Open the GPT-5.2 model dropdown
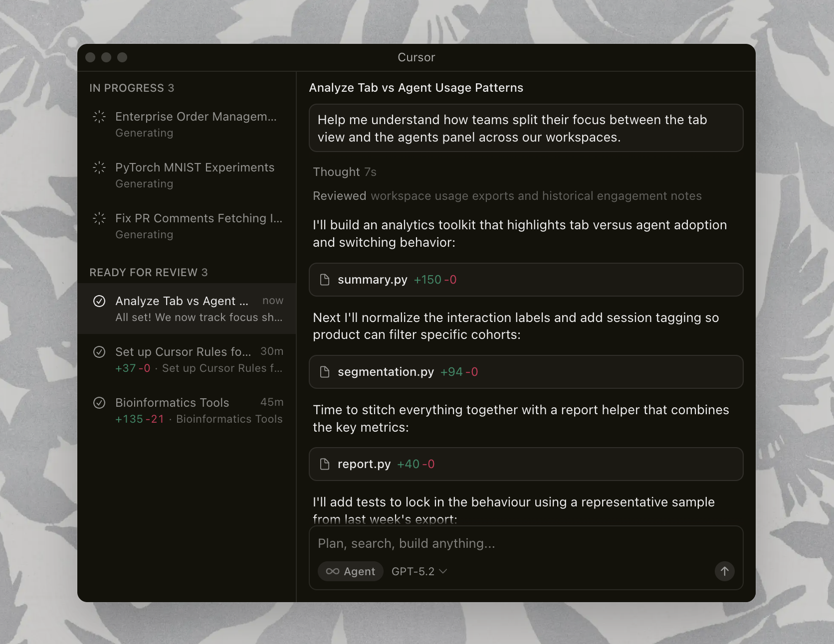Image resolution: width=834 pixels, height=644 pixels. coord(419,571)
